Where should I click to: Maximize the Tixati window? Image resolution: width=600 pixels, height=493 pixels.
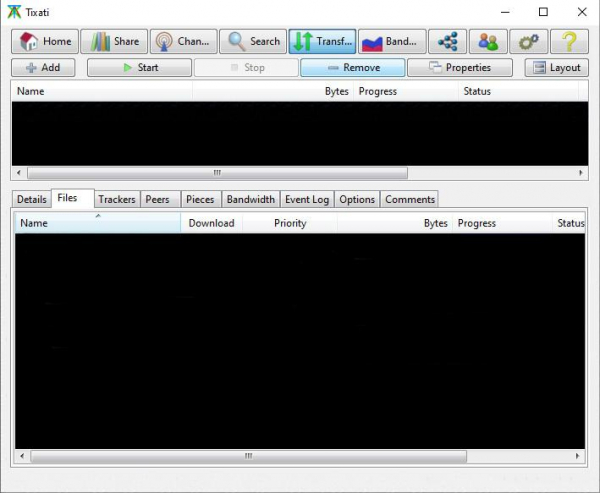pos(543,12)
